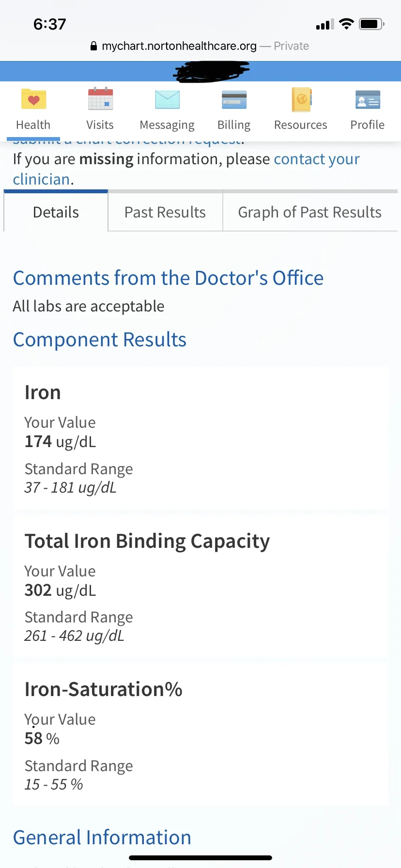Tap the Total Iron Binding Capacity card

pyautogui.click(x=200, y=586)
